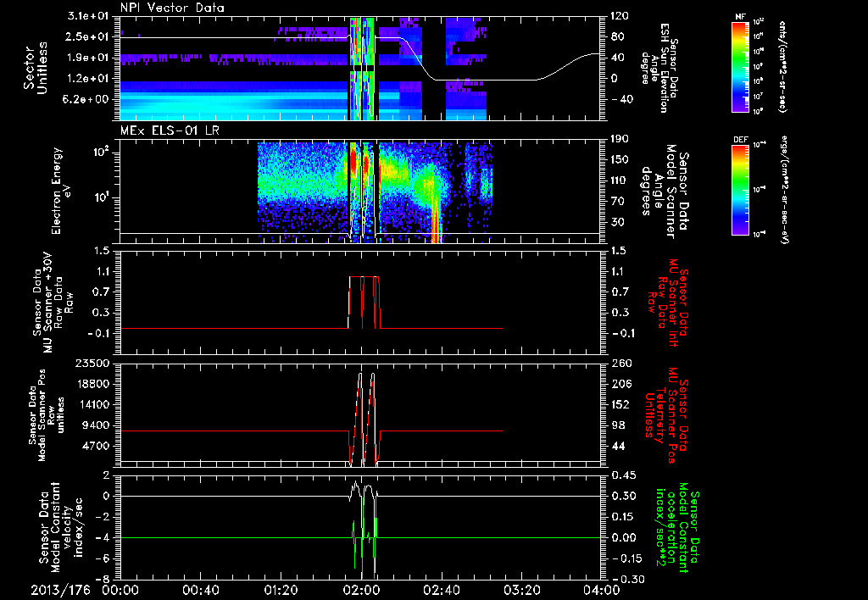Click the 260 right-axis tick value
868x600 pixels.
click(621, 363)
